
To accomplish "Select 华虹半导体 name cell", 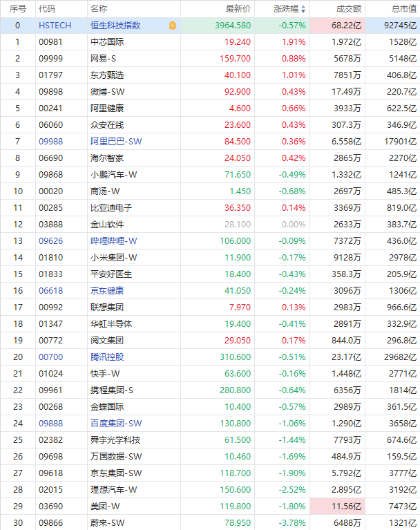I will [134, 323].
